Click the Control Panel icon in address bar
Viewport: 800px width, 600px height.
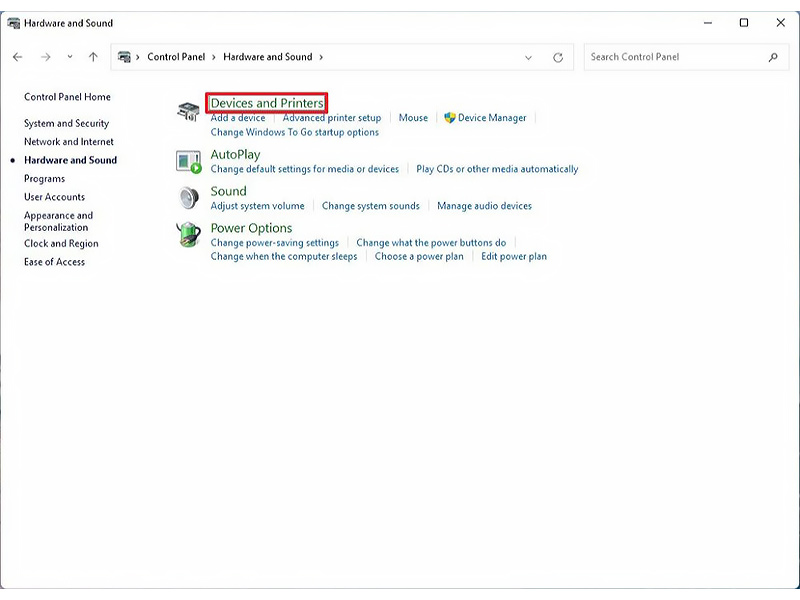point(124,57)
